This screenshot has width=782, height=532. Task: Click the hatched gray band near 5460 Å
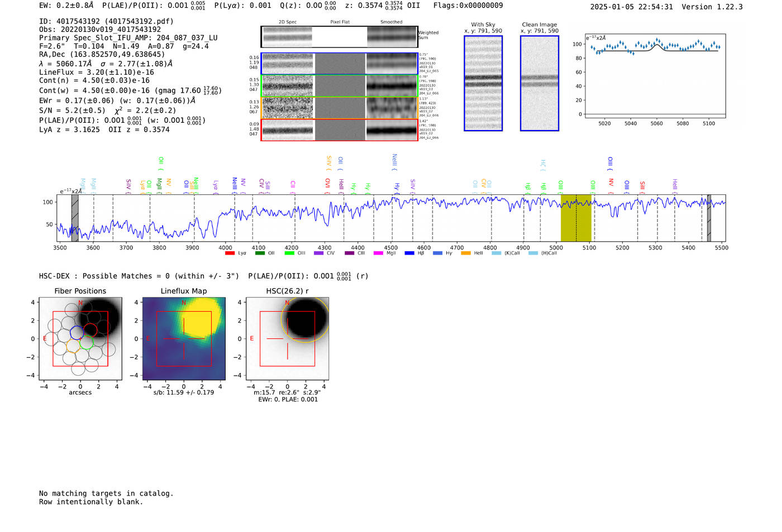(709, 218)
